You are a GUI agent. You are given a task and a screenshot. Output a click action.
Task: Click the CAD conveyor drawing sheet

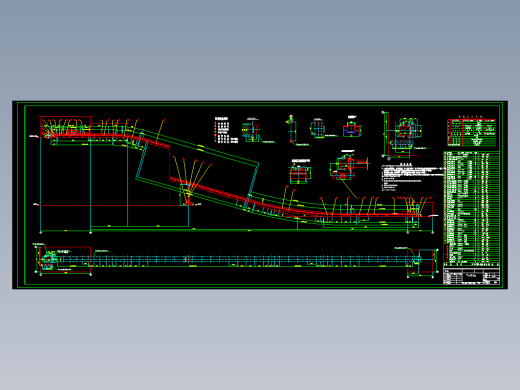coord(260,195)
